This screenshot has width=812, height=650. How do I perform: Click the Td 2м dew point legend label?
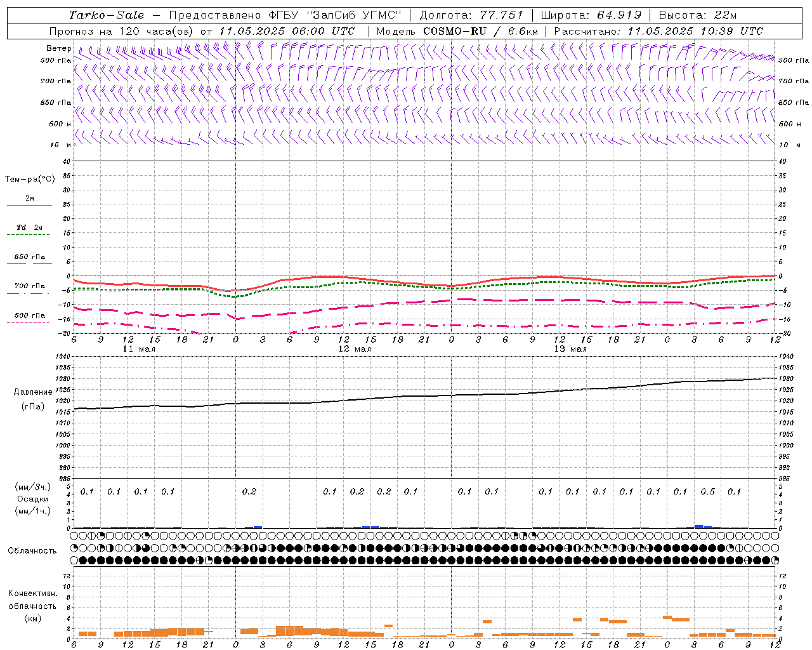[30, 227]
